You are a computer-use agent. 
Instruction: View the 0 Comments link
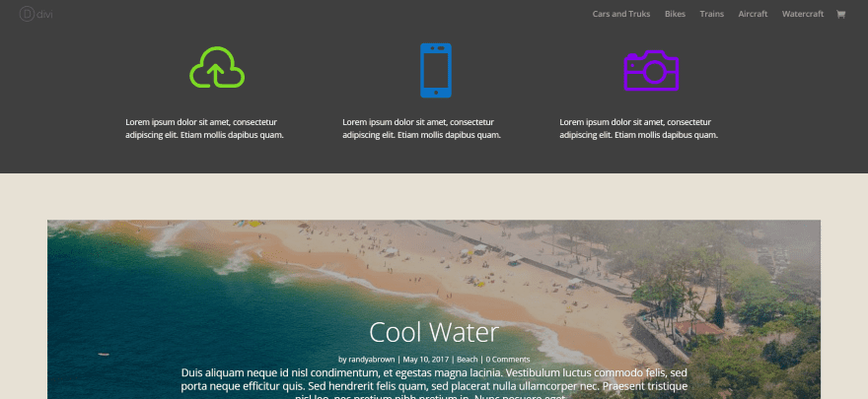tap(508, 360)
